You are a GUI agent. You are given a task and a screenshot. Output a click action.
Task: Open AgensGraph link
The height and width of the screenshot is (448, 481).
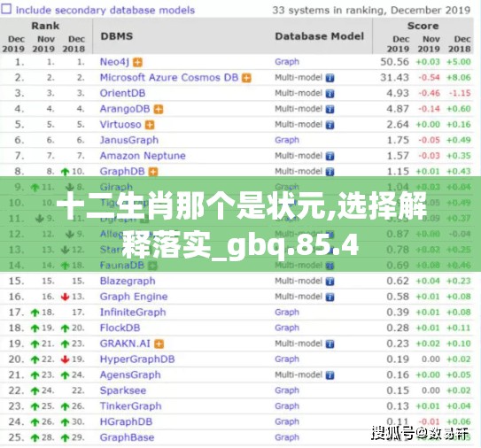tap(130, 375)
